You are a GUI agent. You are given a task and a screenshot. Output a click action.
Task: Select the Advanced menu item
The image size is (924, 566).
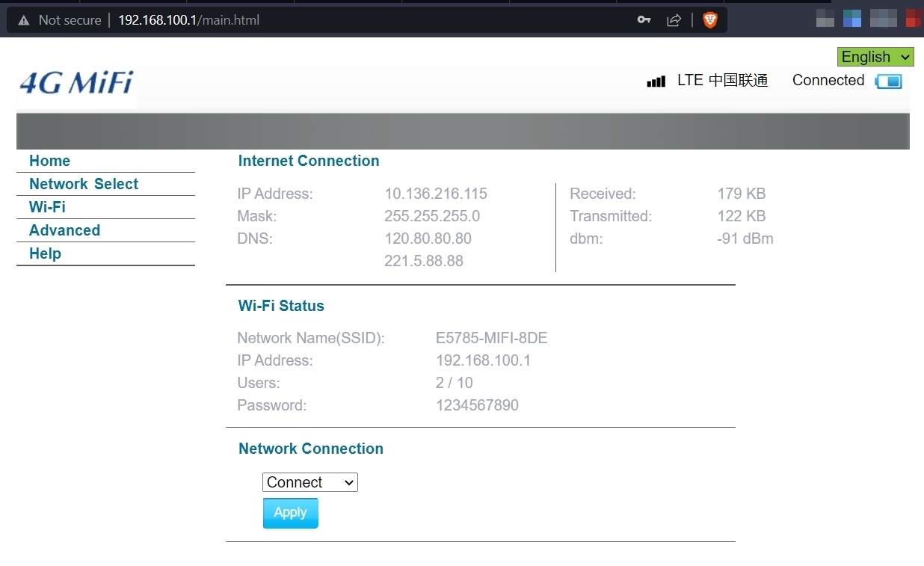64,230
